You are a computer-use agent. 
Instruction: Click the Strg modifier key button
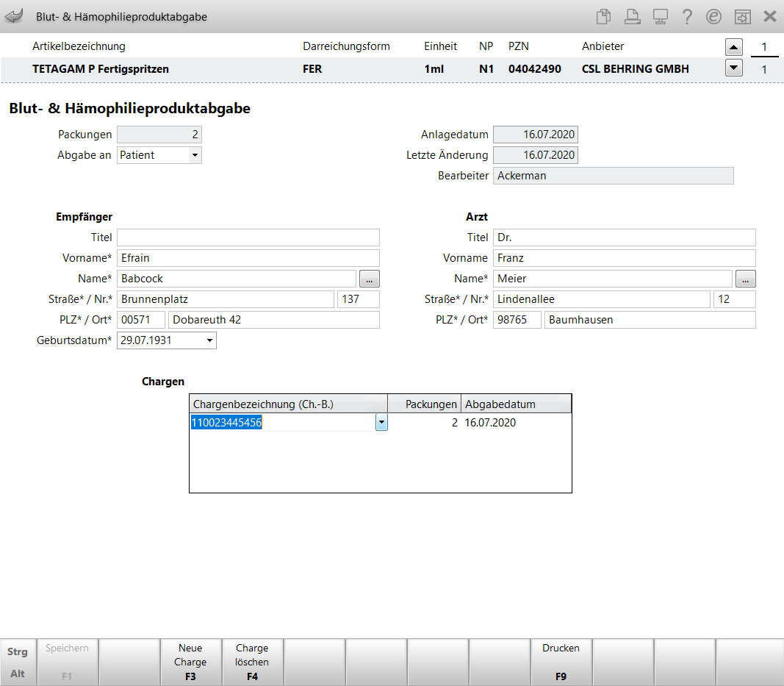coord(18,651)
